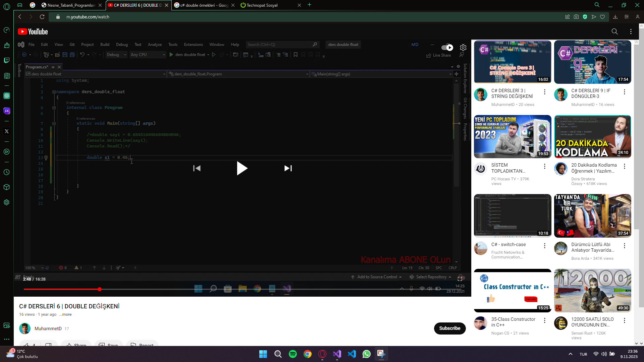Subscribe to MuhammetD channel
Screen dimensions: 644x362
click(x=449, y=328)
